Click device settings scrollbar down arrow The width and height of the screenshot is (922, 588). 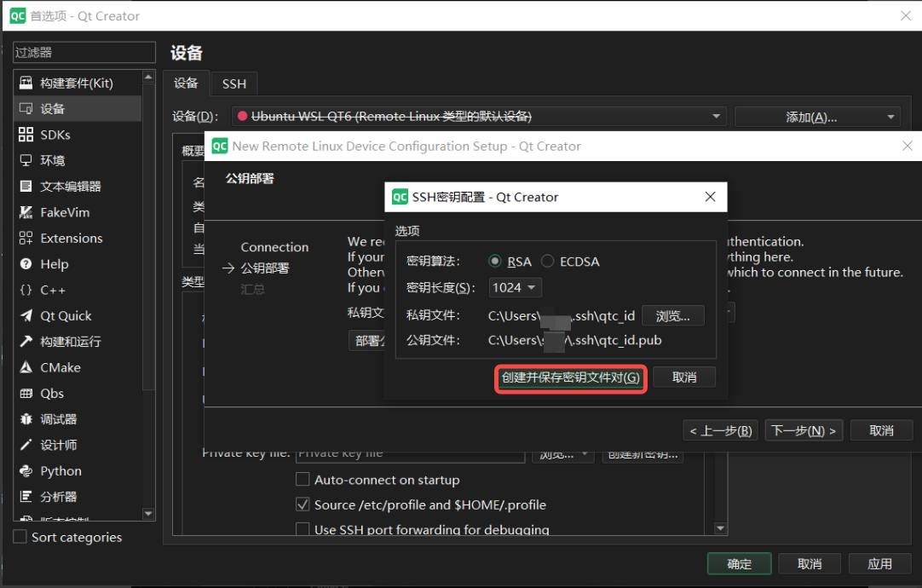tap(721, 528)
